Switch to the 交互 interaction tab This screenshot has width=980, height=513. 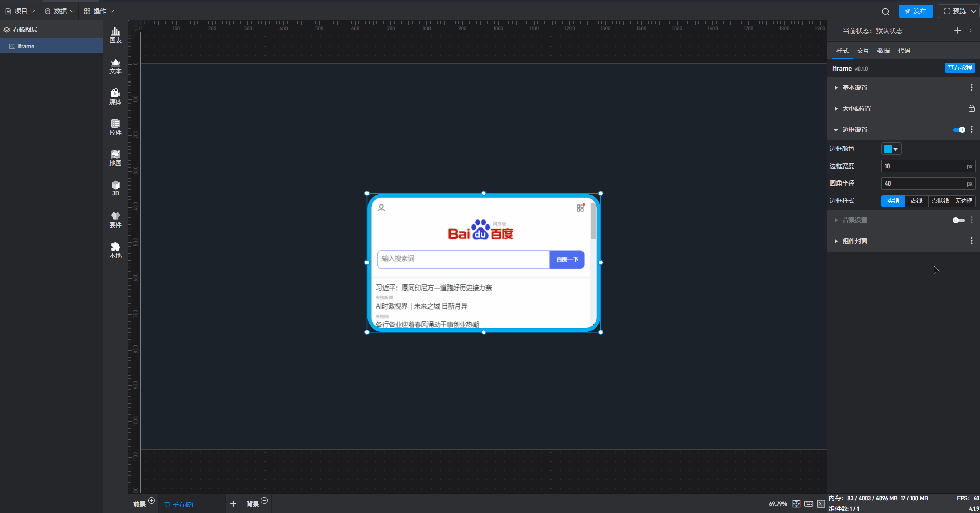pos(863,51)
